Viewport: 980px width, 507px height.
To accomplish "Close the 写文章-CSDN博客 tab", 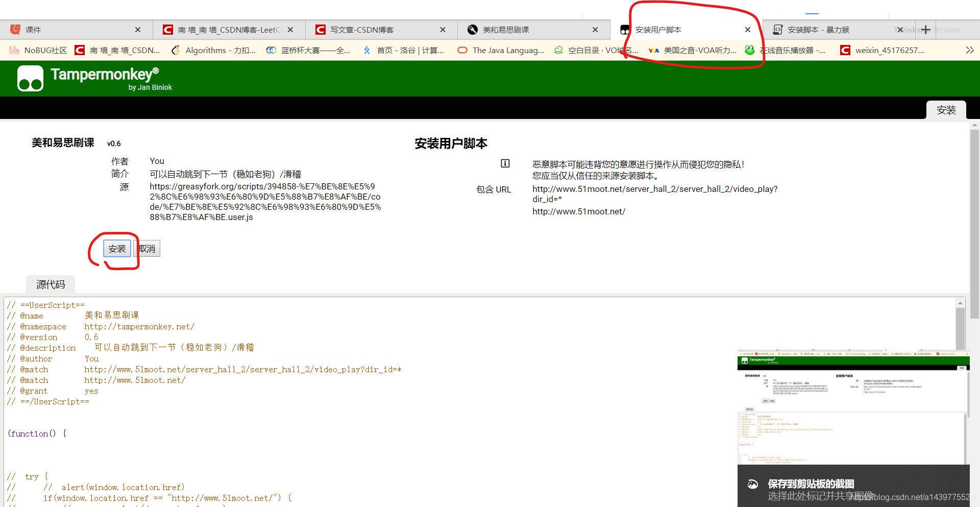I will [443, 30].
